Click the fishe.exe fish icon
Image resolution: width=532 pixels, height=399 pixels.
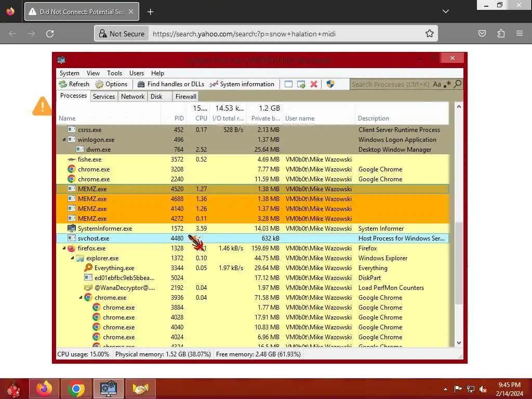(71, 159)
